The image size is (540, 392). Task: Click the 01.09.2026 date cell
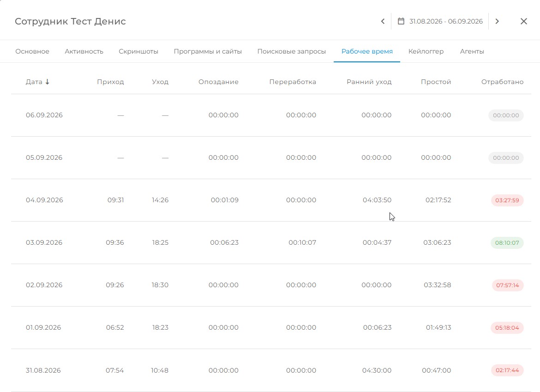tap(43, 327)
